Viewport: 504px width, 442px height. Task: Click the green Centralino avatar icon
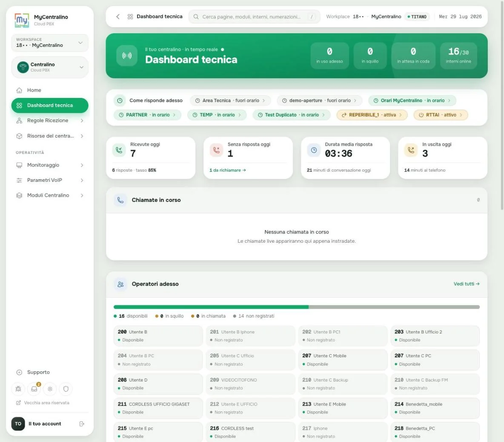tap(23, 67)
